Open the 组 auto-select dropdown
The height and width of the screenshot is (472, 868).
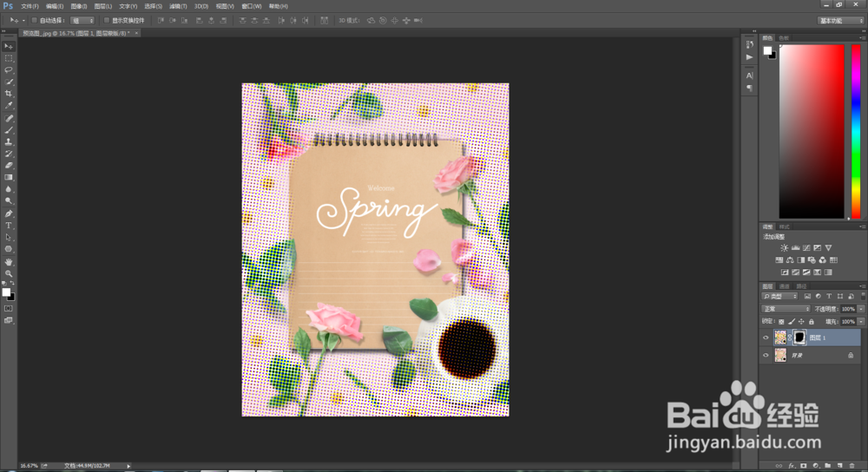[x=82, y=21]
